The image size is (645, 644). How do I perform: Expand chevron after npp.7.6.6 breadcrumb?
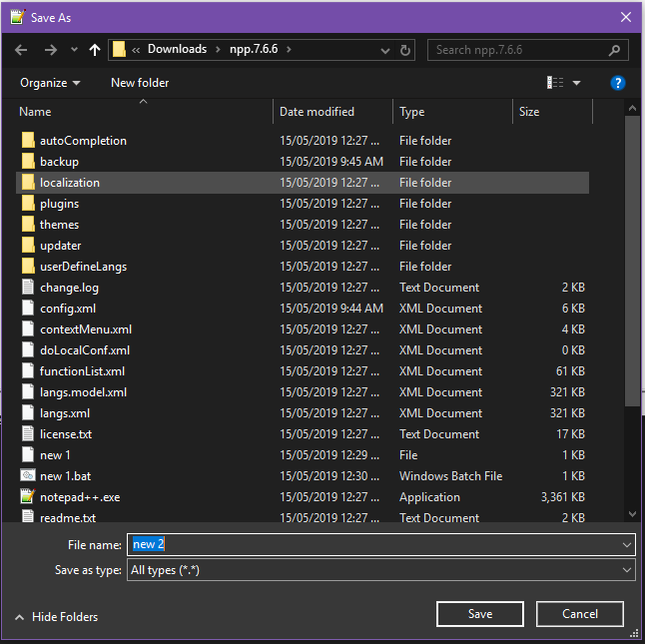[x=289, y=49]
